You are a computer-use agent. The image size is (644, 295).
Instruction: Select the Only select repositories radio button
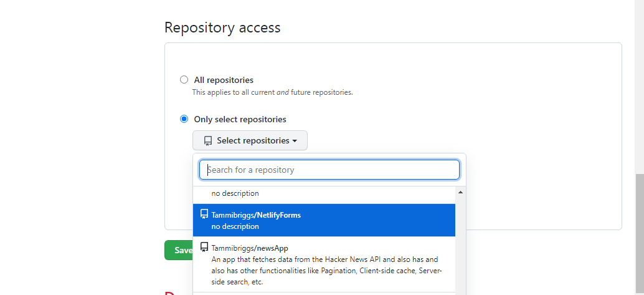184,119
